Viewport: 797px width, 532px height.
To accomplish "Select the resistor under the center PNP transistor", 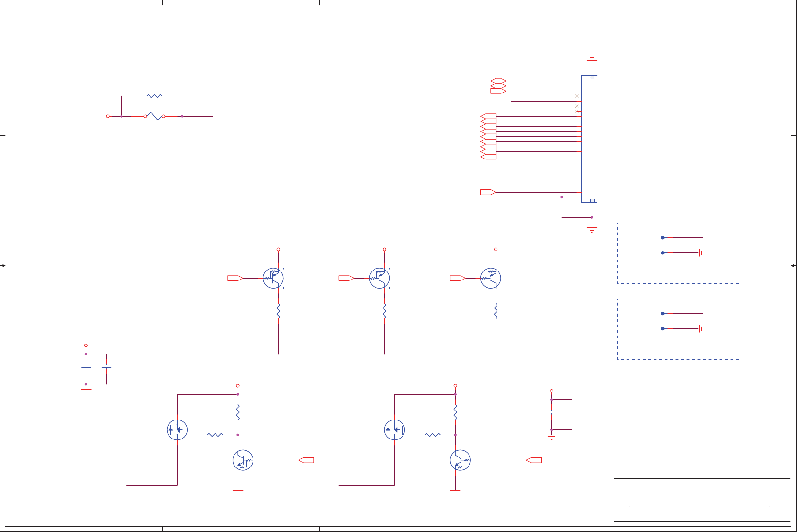I will coord(384,311).
